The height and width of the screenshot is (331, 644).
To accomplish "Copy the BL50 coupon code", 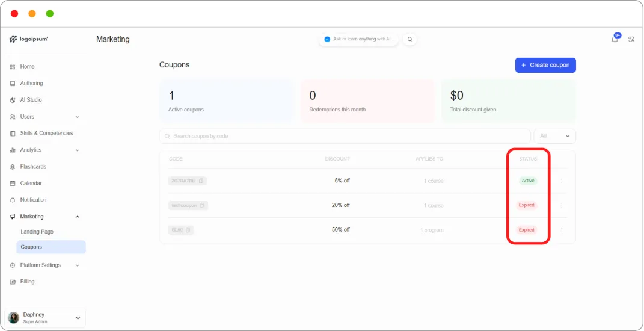I will pyautogui.click(x=188, y=230).
